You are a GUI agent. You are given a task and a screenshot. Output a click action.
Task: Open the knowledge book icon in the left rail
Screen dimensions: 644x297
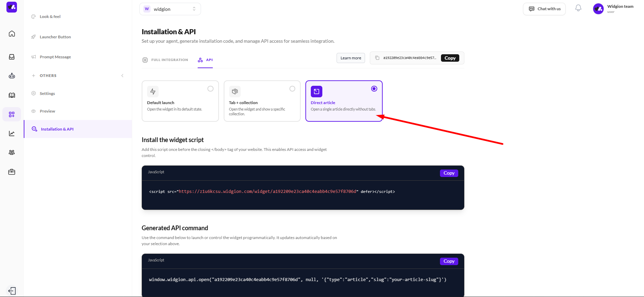tap(12, 95)
